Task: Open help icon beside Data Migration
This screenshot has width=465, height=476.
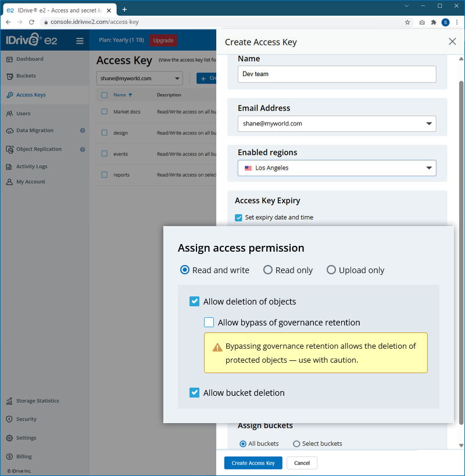Action: (x=83, y=131)
